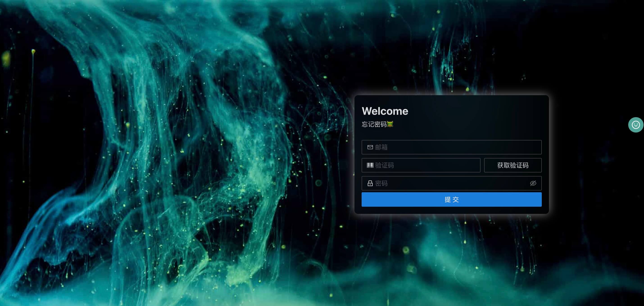Click the mail envelope icon
This screenshot has width=644, height=306.
370,147
